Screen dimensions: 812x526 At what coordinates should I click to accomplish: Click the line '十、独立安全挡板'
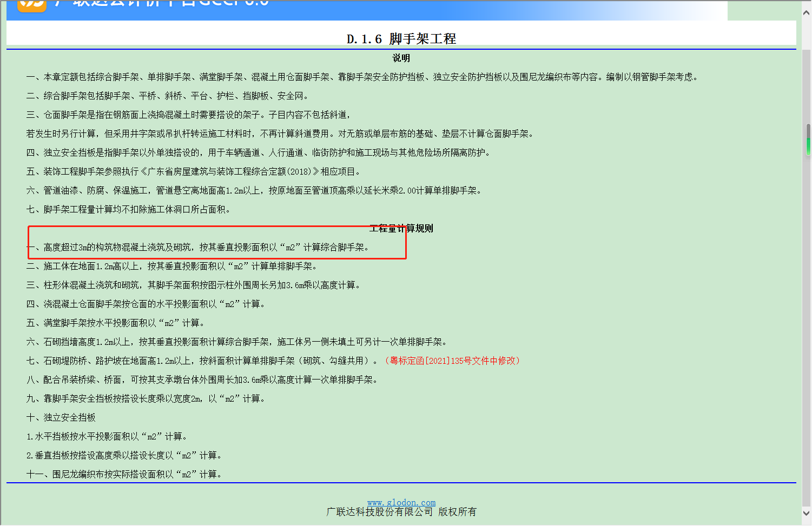(61, 417)
